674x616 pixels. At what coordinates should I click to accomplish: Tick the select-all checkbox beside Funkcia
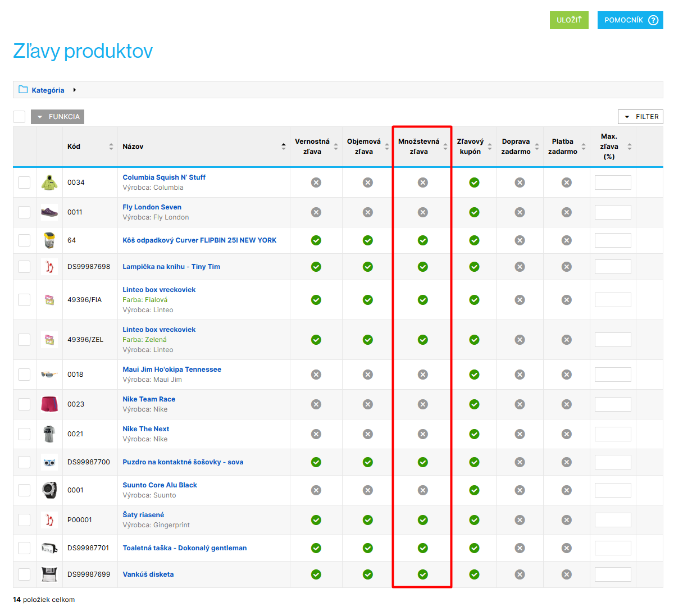[19, 117]
